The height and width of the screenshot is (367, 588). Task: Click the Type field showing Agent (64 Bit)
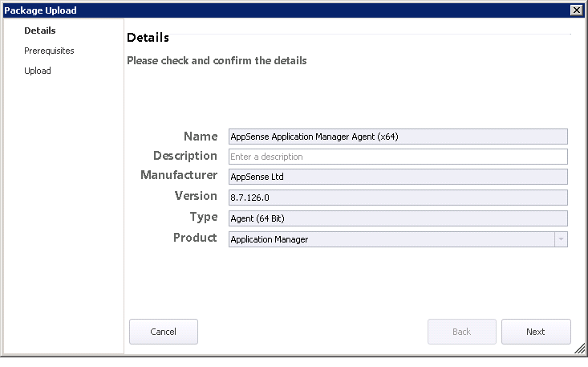point(398,218)
